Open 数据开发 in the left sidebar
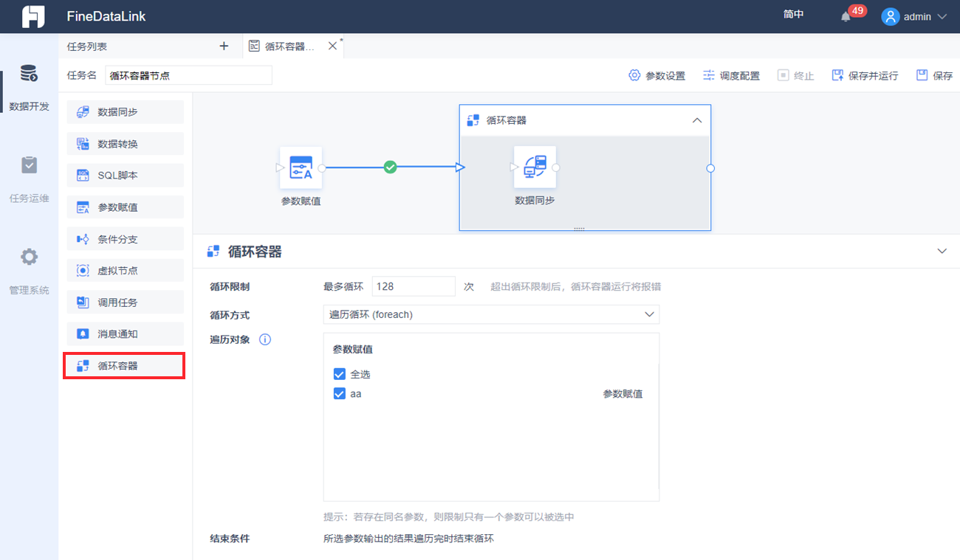 29,88
